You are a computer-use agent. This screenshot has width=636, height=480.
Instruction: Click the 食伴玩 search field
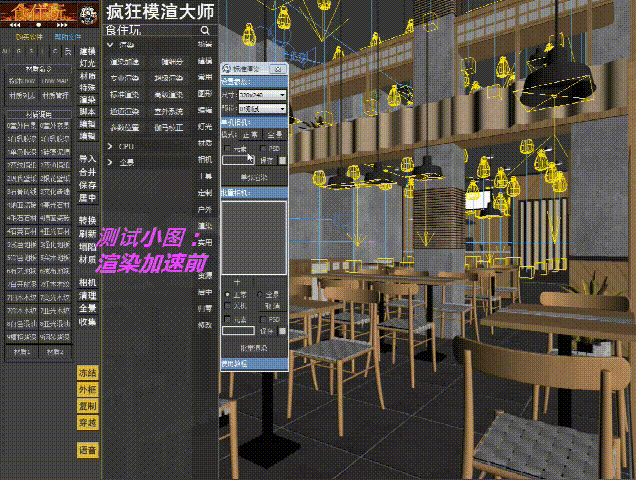[x=152, y=30]
